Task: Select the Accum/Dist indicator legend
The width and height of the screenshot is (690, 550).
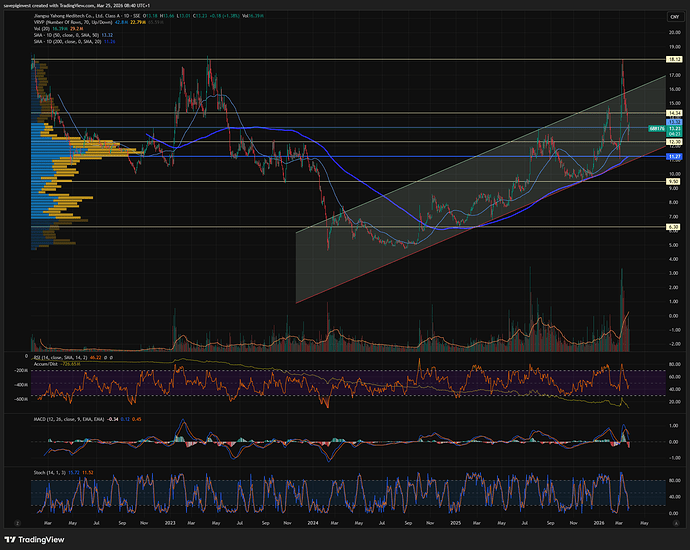Action: [x=46, y=362]
